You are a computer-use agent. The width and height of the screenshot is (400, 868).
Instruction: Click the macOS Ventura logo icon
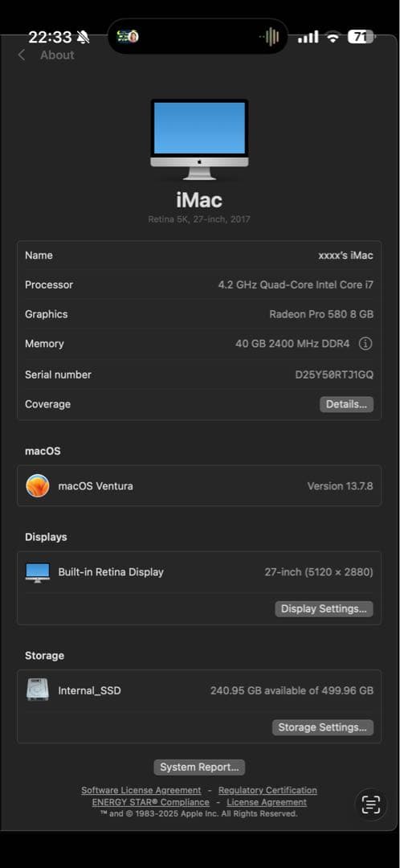click(x=38, y=486)
